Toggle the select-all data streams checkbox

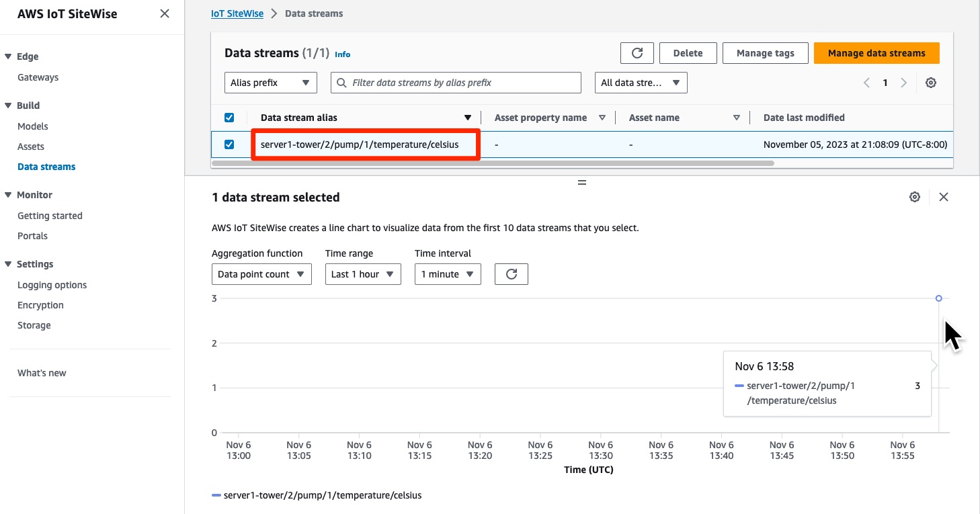[x=229, y=118]
